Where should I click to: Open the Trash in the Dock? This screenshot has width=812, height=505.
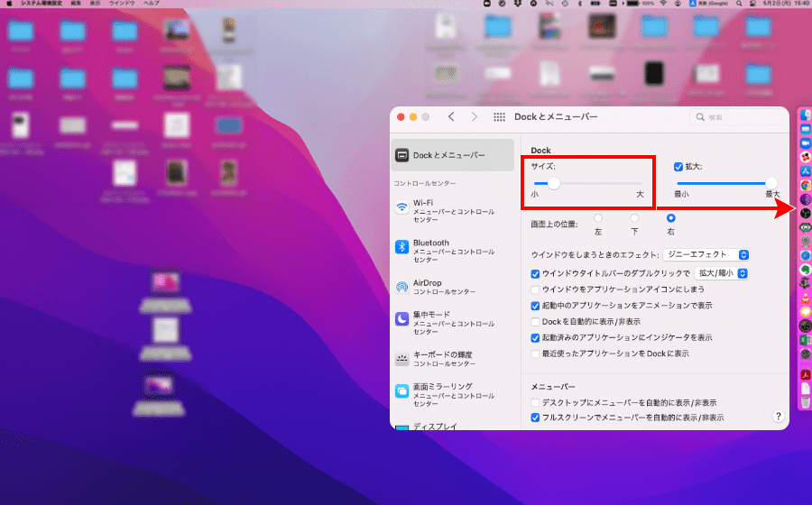(806, 402)
